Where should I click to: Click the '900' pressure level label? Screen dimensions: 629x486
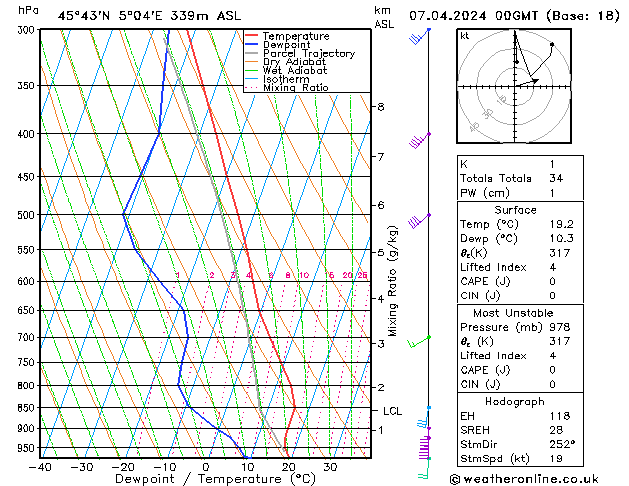[x=28, y=429]
